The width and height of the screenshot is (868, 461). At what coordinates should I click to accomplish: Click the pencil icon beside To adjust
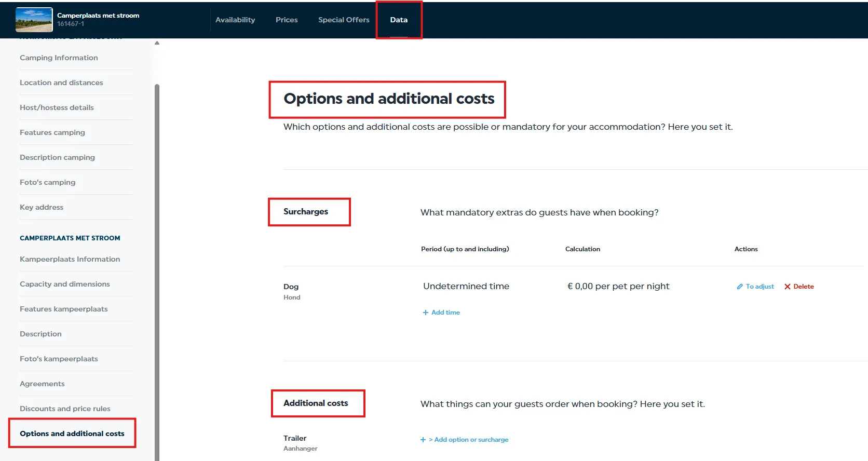tap(740, 287)
